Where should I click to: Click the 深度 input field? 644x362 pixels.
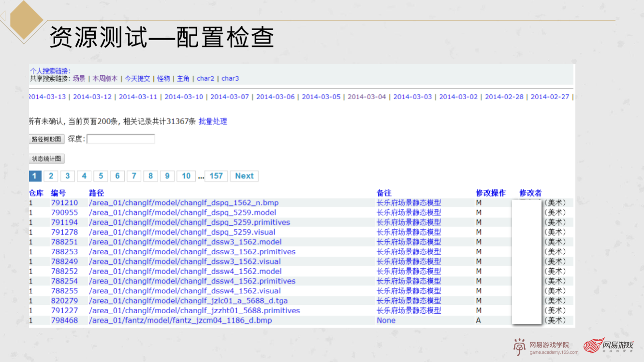tap(121, 139)
